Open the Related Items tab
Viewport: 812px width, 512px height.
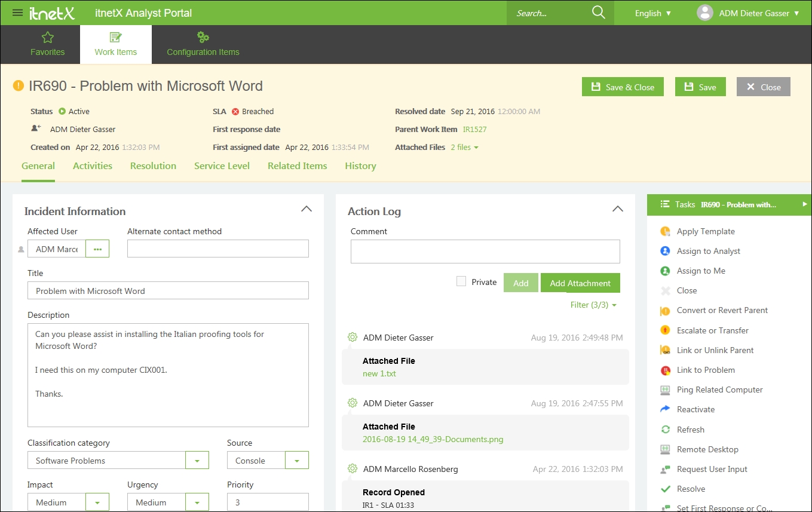(x=297, y=166)
